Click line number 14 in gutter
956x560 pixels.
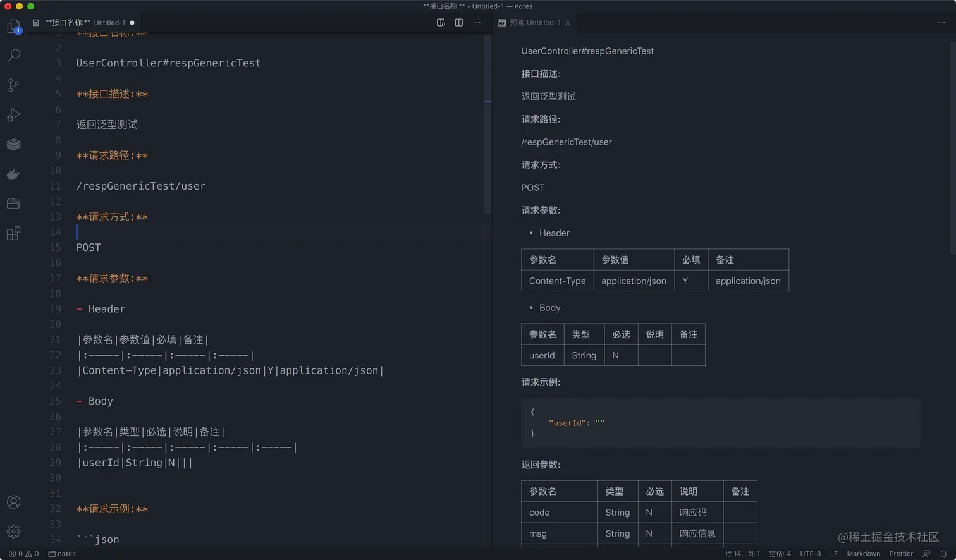[56, 232]
